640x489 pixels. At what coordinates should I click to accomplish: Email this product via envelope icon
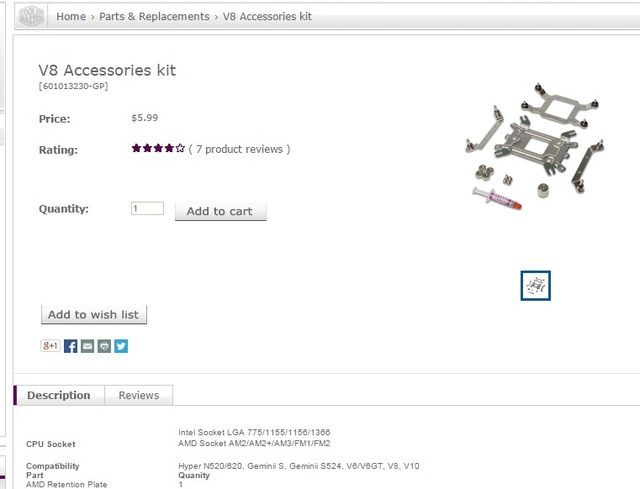pos(87,346)
